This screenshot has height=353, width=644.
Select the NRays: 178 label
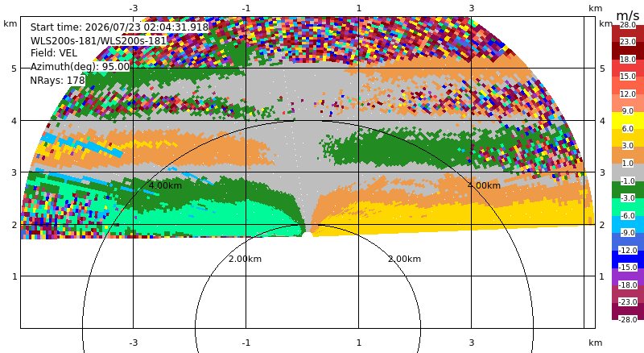[57, 80]
